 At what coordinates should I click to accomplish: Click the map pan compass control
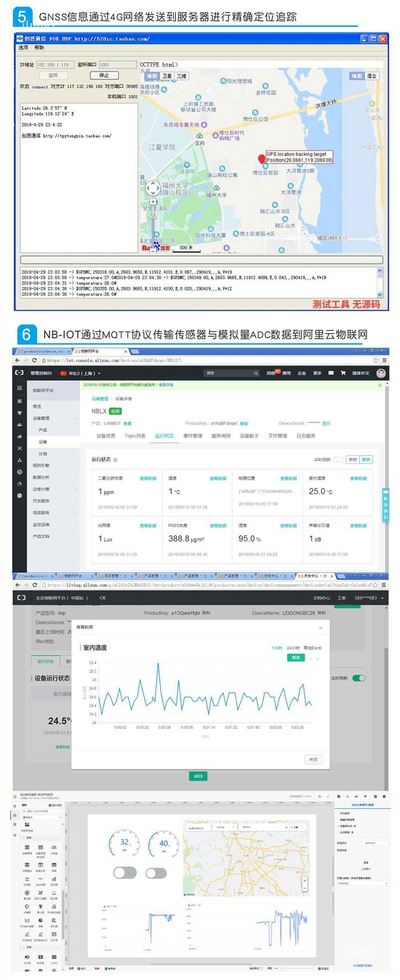point(153,189)
